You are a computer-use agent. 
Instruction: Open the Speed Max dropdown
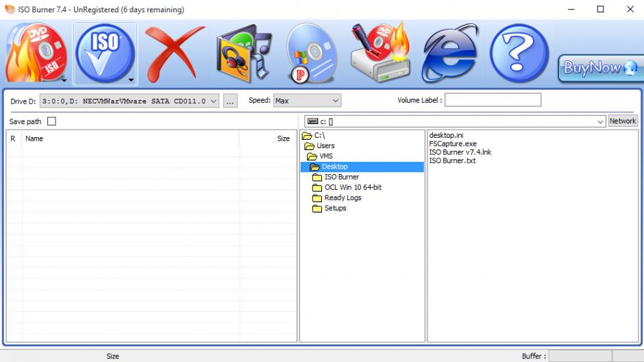click(x=307, y=101)
